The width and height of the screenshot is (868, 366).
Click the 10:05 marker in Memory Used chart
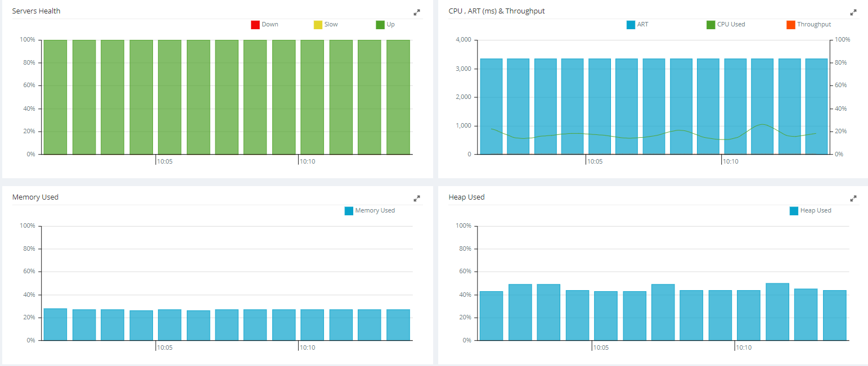click(x=164, y=347)
